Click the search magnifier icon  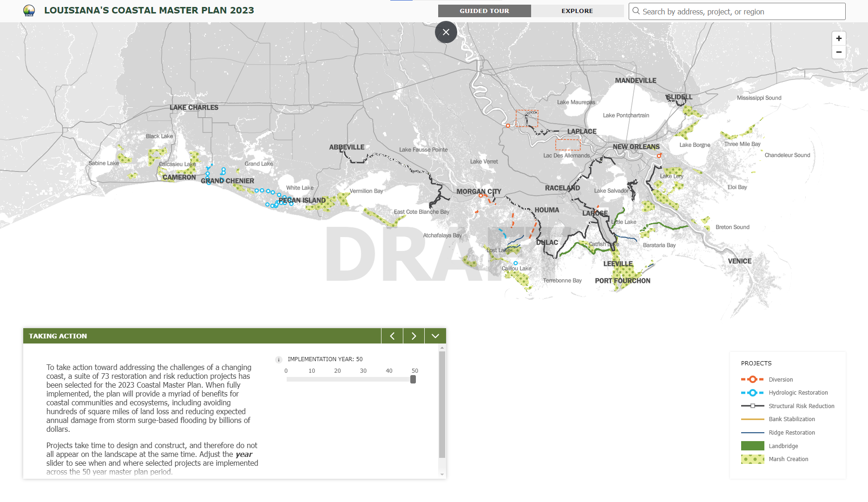[636, 11]
